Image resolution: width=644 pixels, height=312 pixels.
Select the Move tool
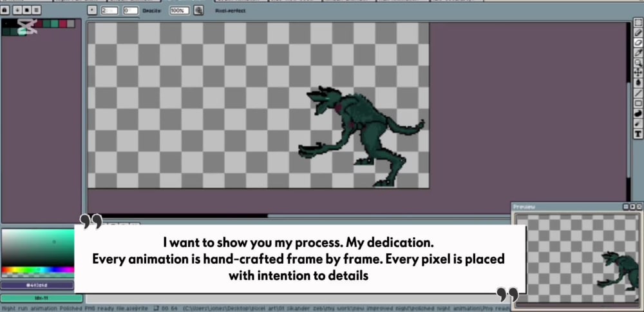point(638,72)
